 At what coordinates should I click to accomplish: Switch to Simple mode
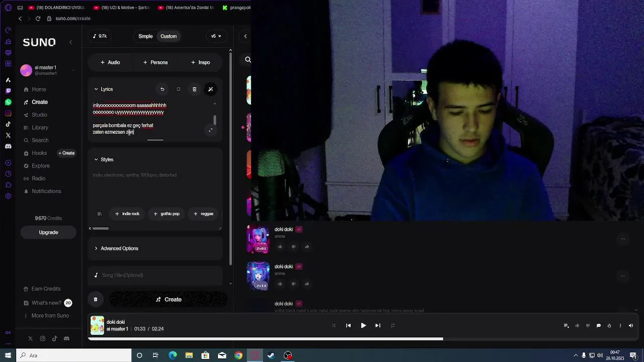pyautogui.click(x=145, y=36)
